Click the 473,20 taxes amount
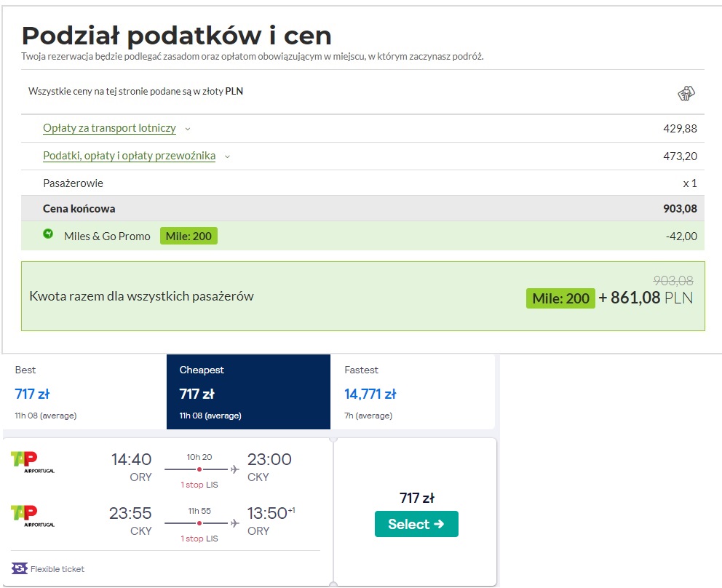722x588 pixels. pyautogui.click(x=680, y=156)
